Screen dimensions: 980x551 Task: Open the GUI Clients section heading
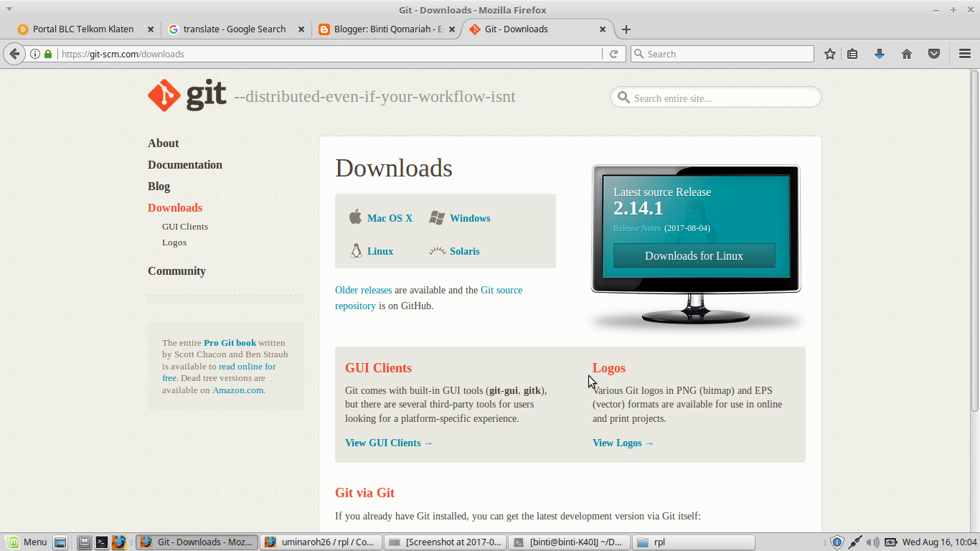coord(378,368)
